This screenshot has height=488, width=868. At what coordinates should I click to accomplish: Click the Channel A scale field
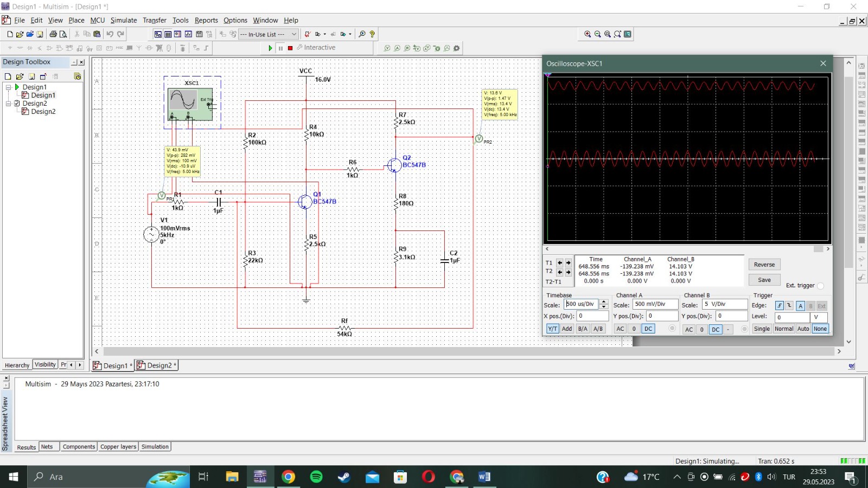655,304
